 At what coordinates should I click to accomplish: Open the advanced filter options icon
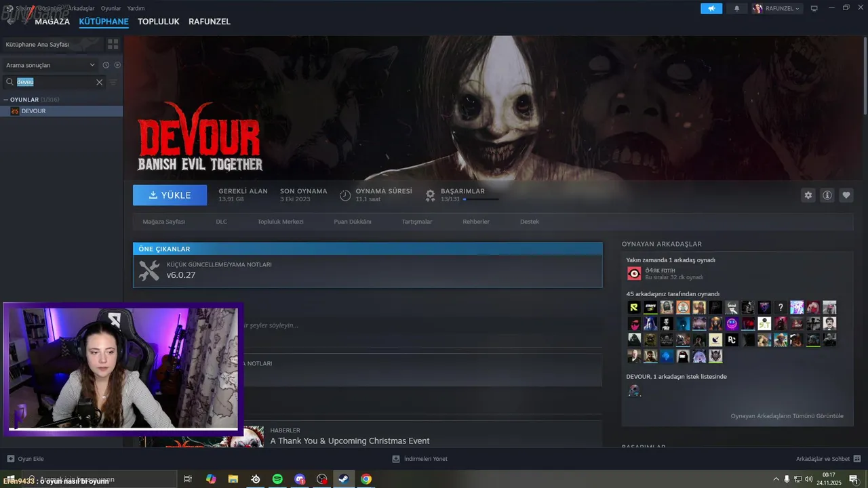pyautogui.click(x=113, y=82)
